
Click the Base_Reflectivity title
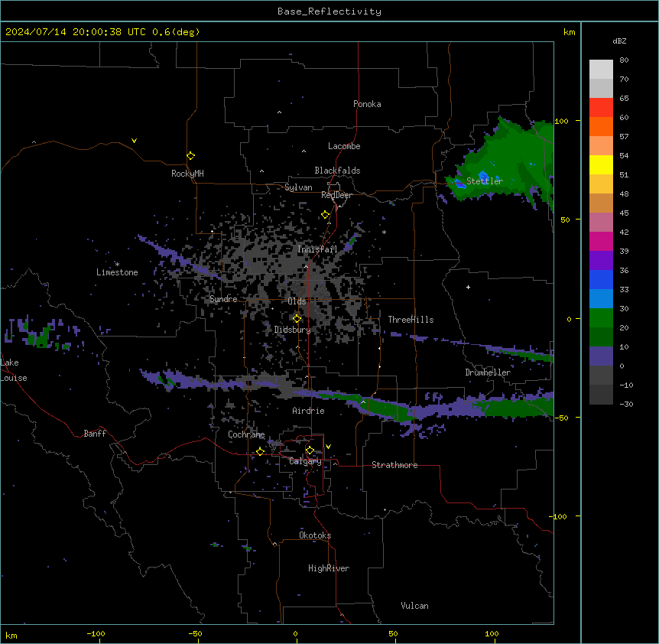coord(329,11)
